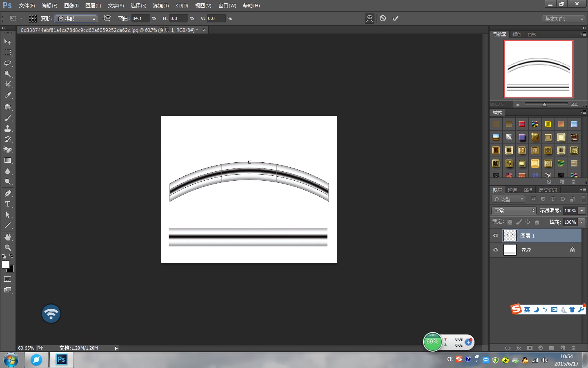Commit the warp transform with the checkmark
Viewport: 588px width, 368px height.
click(x=395, y=18)
